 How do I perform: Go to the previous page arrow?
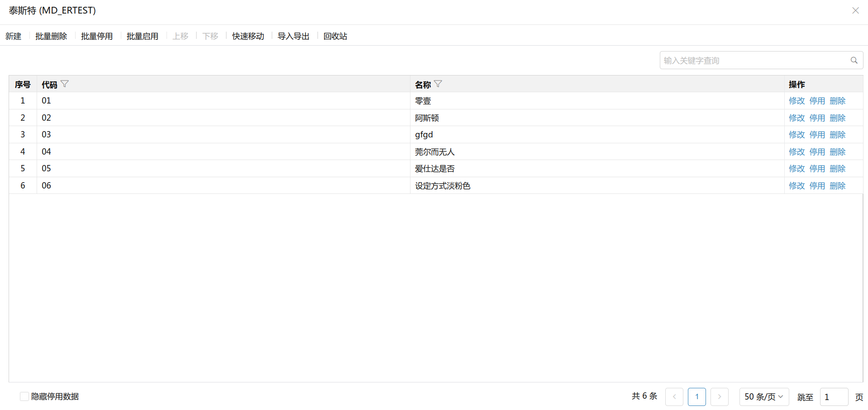[x=674, y=396]
